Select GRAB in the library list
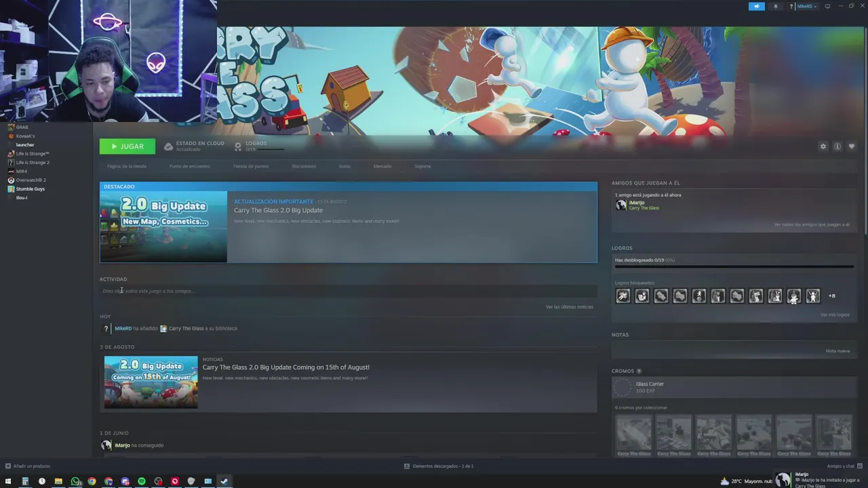868x488 pixels. (x=22, y=127)
